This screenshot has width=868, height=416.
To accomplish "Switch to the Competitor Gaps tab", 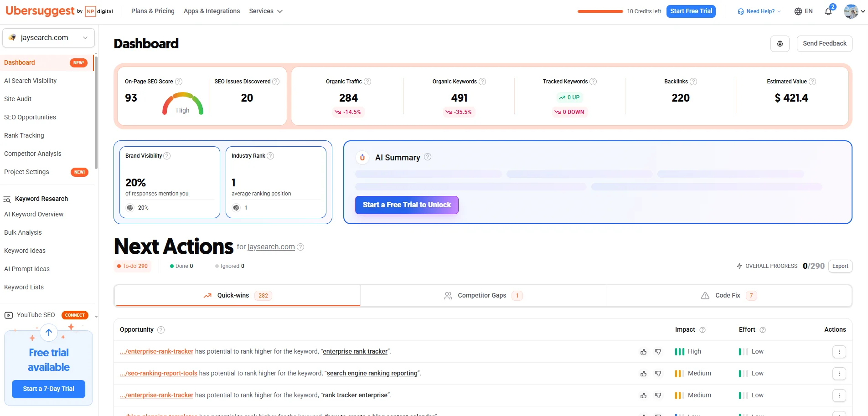I will coord(483,296).
